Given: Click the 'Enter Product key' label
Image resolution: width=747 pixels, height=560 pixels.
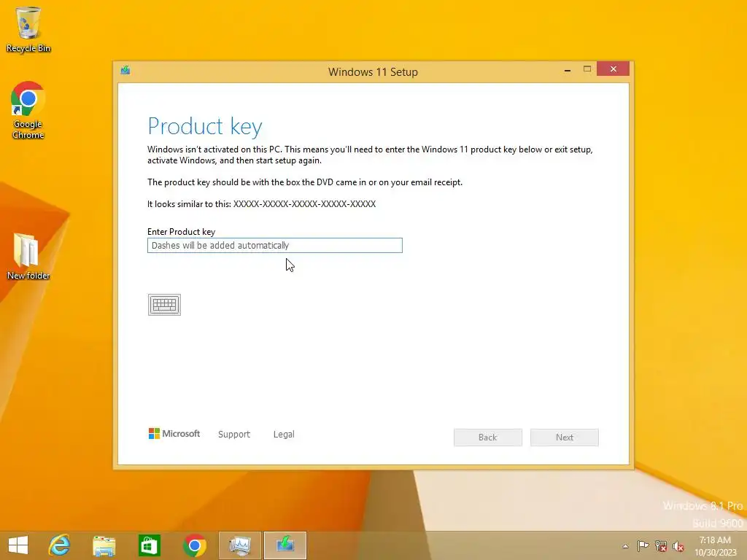Looking at the screenshot, I should [181, 232].
